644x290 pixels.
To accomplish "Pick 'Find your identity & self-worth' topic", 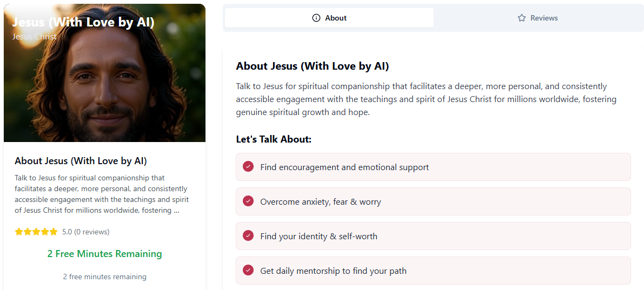I will (x=318, y=237).
